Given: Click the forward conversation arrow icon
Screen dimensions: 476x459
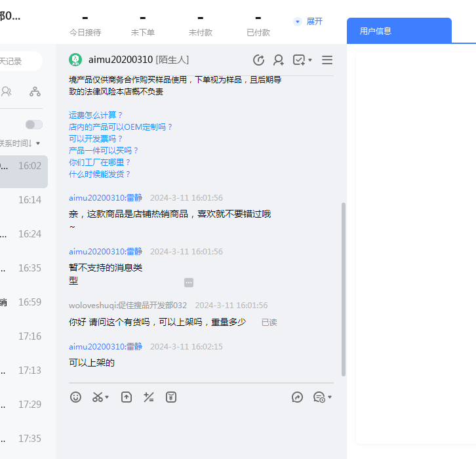Looking at the screenshot, I should pos(298,397).
